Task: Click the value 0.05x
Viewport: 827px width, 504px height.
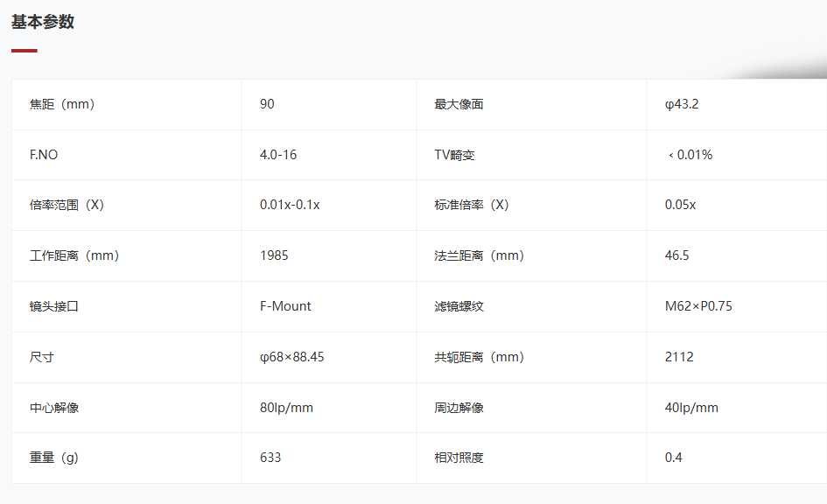Action: pyautogui.click(x=680, y=205)
